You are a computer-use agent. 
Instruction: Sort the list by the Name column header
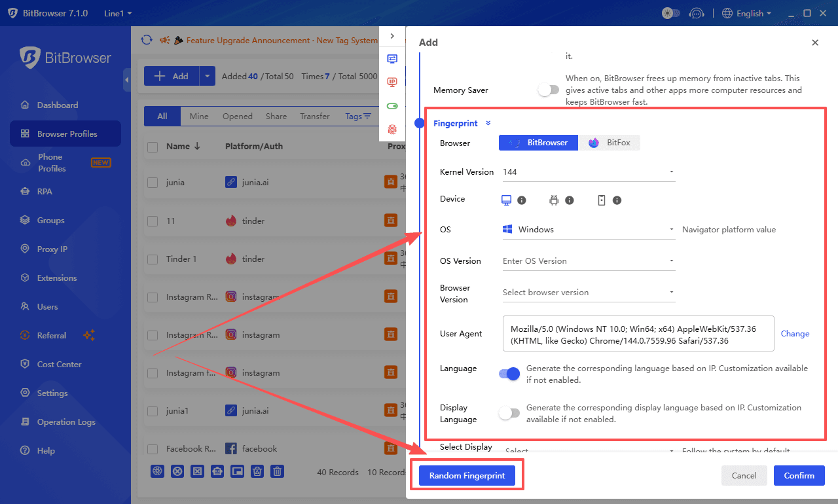[183, 147]
